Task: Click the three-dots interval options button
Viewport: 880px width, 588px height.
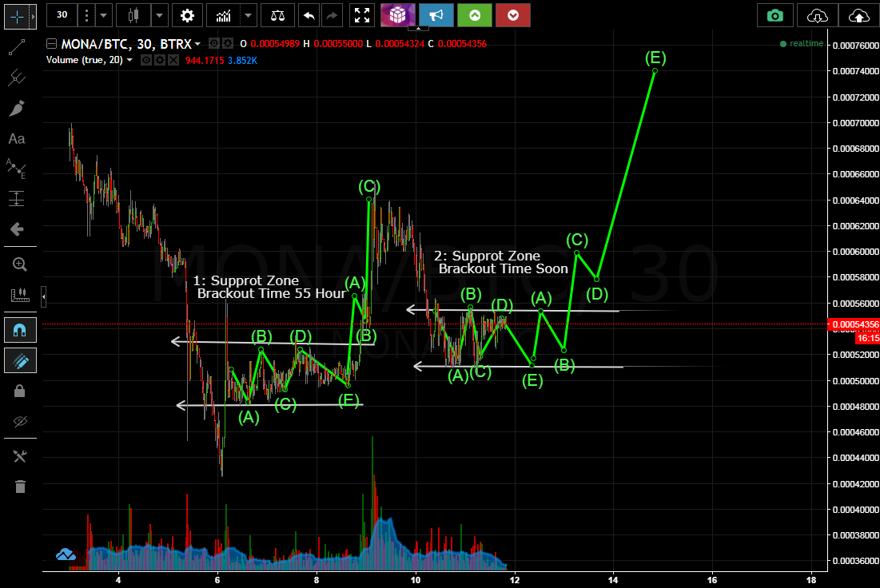Action: (86, 15)
